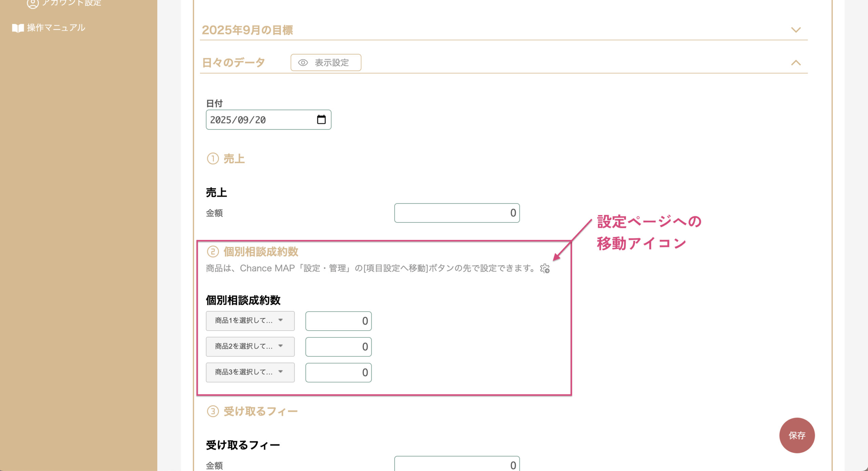This screenshot has height=471, width=868.
Task: Click the gear settings navigation icon
Action: pyautogui.click(x=545, y=269)
